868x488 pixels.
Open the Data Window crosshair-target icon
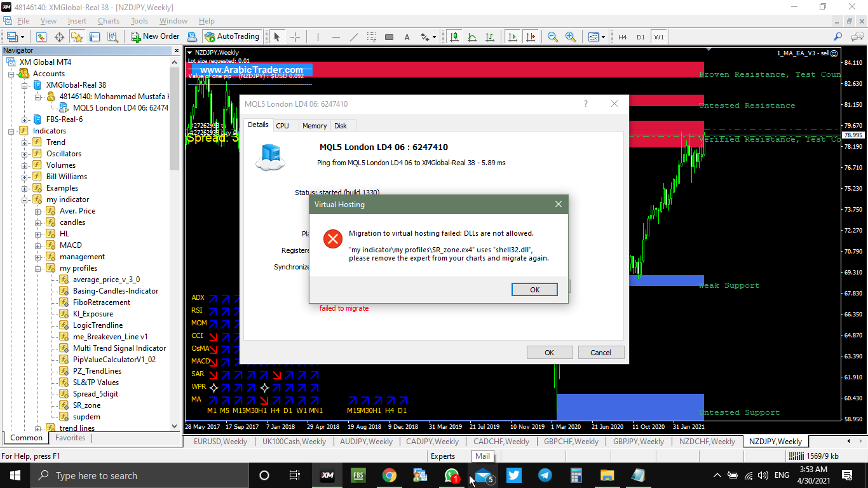coord(59,37)
